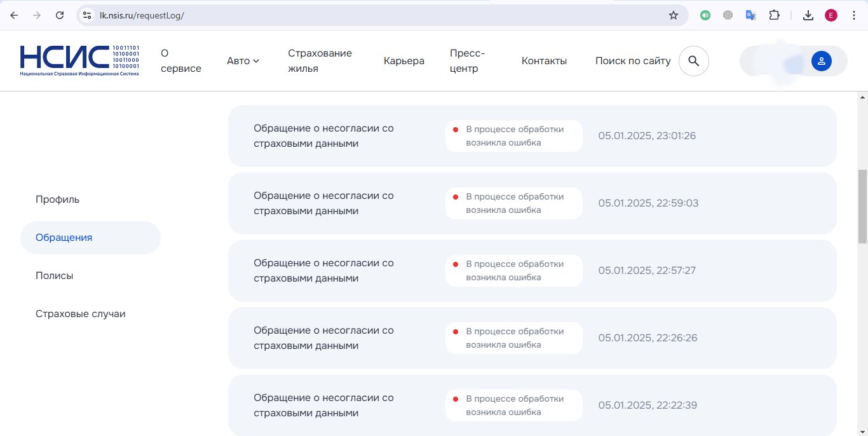Expand the Авто dropdown menu
The image size is (868, 436).
[x=243, y=61]
